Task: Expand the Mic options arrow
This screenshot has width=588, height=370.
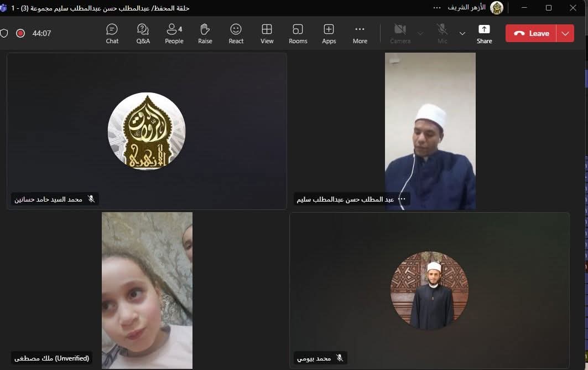Action: point(462,33)
